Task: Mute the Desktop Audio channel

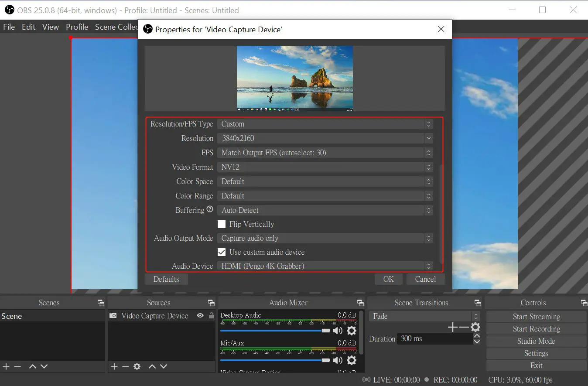Action: click(x=337, y=331)
